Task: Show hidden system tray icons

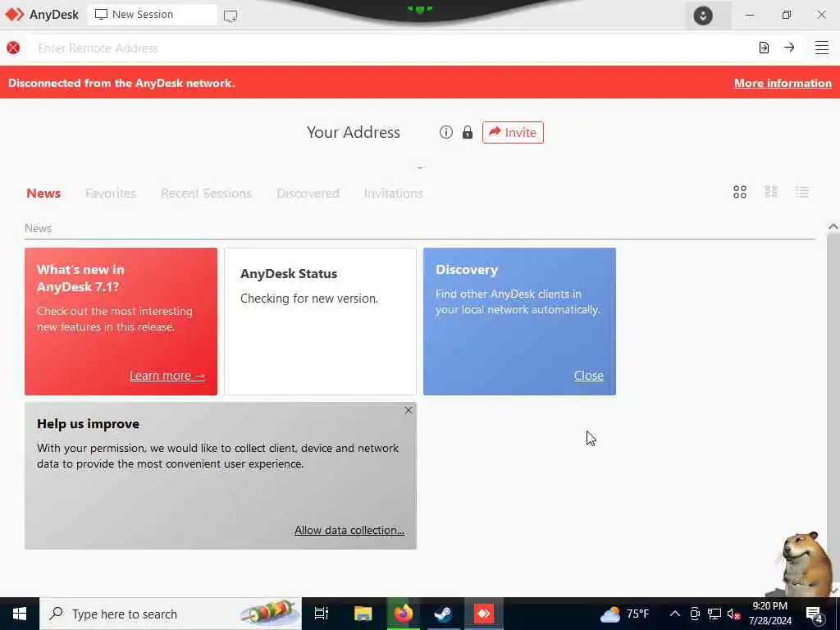Action: (675, 614)
